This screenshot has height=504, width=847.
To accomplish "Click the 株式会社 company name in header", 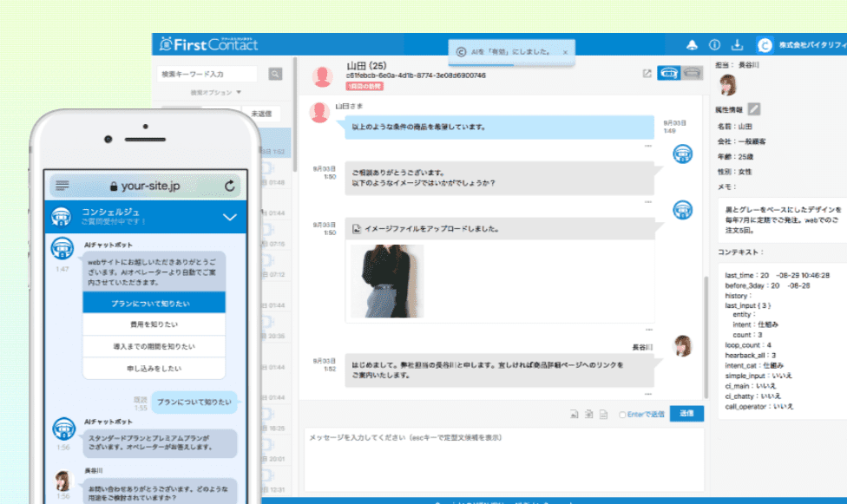I will (x=812, y=45).
